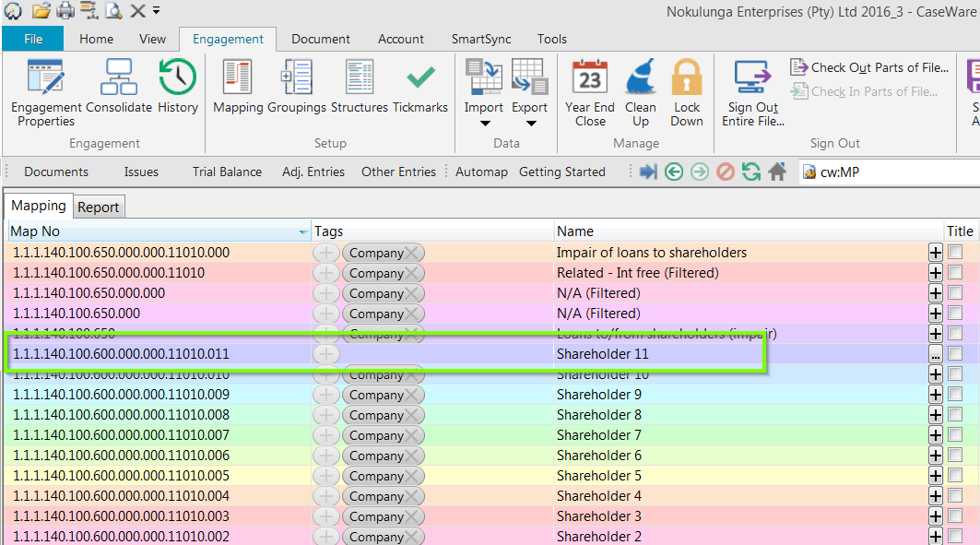The image size is (980, 545).
Task: Click Trial Balance in the toolbar
Action: click(x=227, y=172)
